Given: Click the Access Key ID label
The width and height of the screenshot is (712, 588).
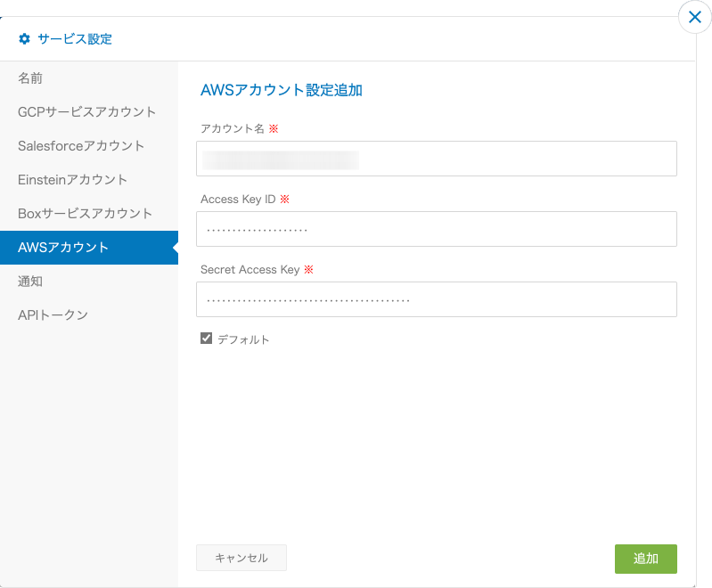Looking at the screenshot, I should pos(238,200).
